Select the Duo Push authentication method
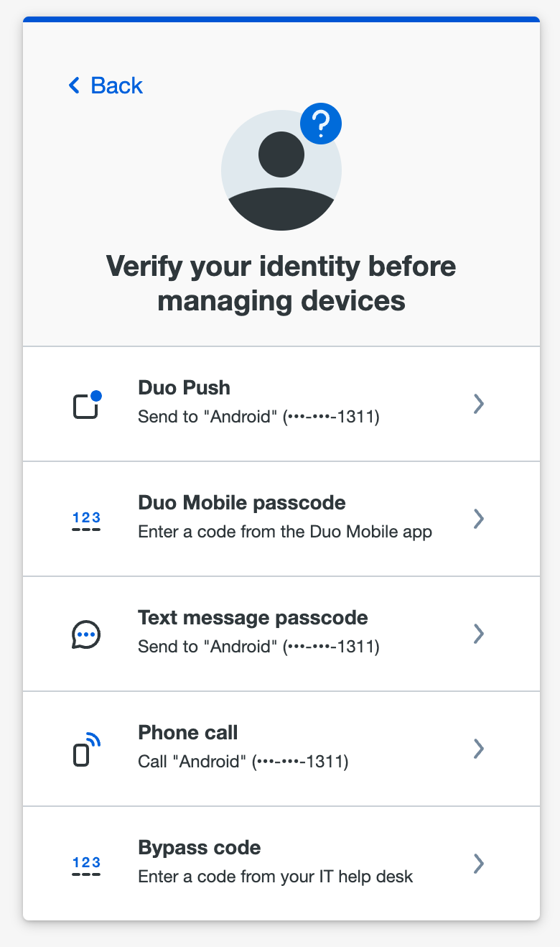Image resolution: width=560 pixels, height=947 pixels. [x=280, y=404]
